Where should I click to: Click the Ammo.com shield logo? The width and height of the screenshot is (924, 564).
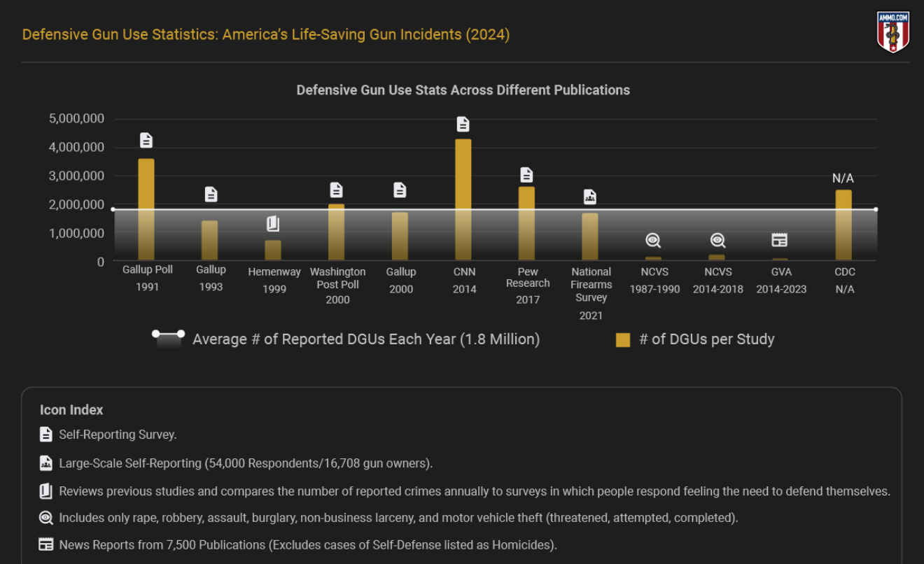pos(893,31)
